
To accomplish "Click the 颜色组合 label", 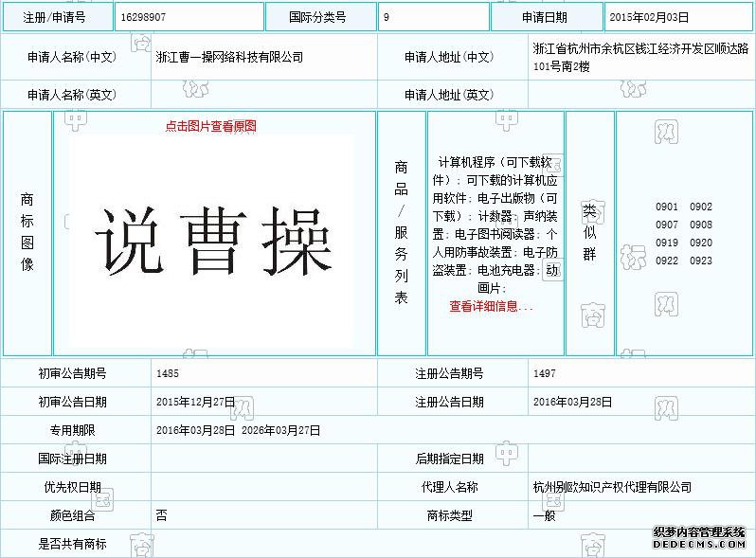I will 72,515.
